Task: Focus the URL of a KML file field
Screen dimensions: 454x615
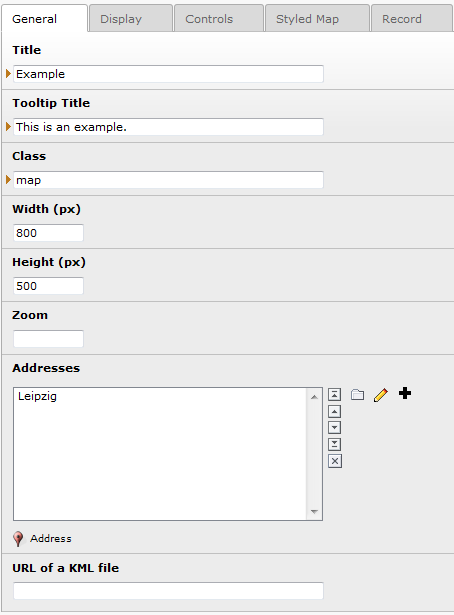Action: pos(168,591)
